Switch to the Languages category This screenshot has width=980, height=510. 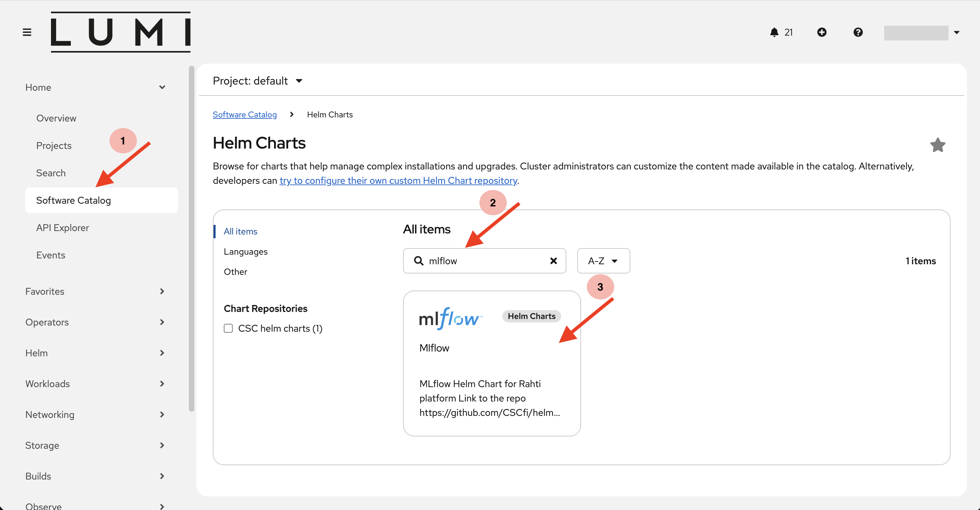pos(245,252)
